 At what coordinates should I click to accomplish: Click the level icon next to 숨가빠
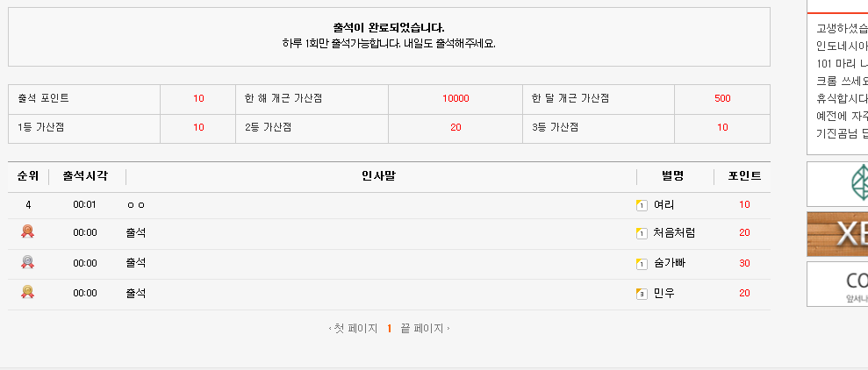coord(642,264)
